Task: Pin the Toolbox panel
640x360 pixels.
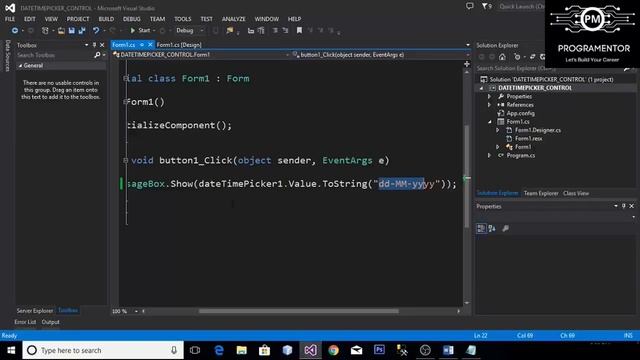Action: (94, 45)
